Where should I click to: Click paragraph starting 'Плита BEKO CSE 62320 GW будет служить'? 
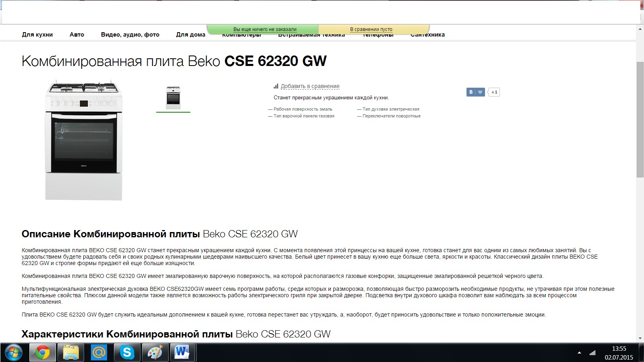point(284,315)
